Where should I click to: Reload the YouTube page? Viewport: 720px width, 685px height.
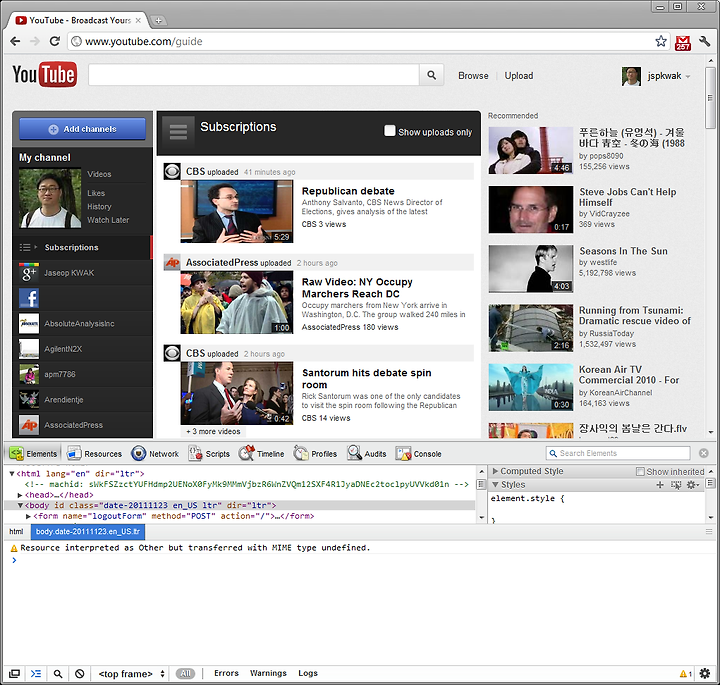[x=55, y=41]
